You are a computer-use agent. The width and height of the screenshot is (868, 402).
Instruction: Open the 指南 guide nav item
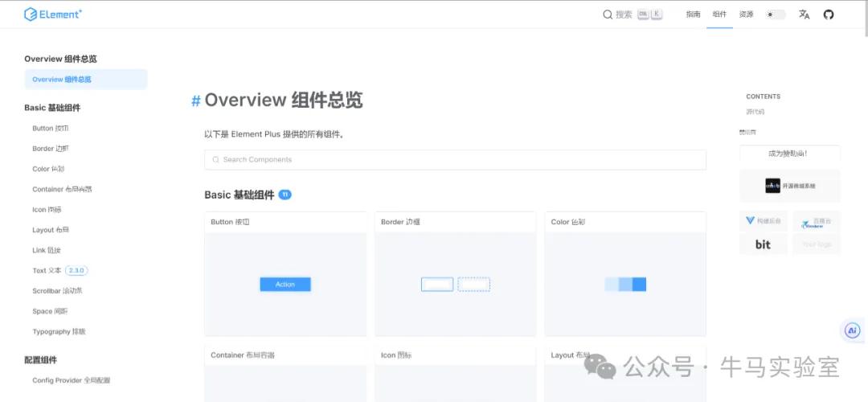tap(693, 14)
